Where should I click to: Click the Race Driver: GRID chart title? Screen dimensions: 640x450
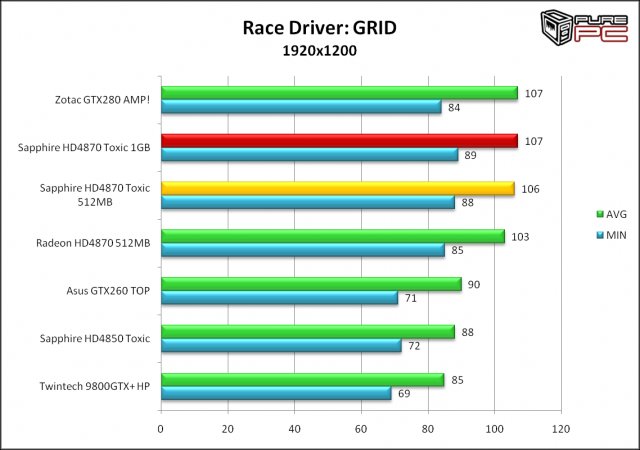[x=320, y=28]
